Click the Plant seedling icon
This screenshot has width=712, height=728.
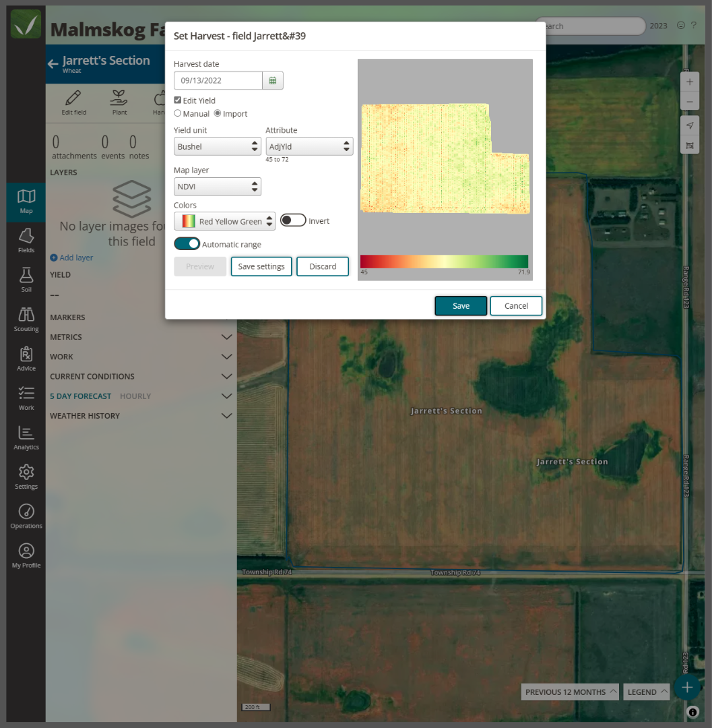coord(119,98)
